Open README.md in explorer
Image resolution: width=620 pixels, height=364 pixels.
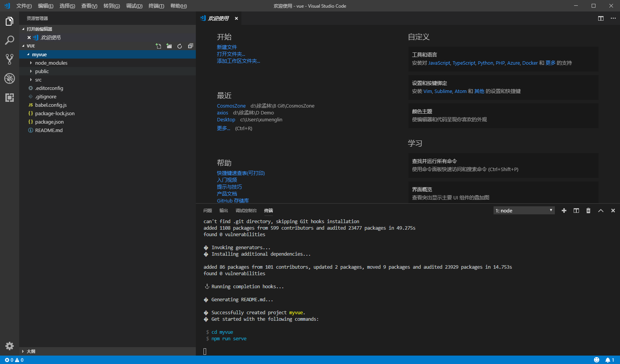[x=107, y=130]
